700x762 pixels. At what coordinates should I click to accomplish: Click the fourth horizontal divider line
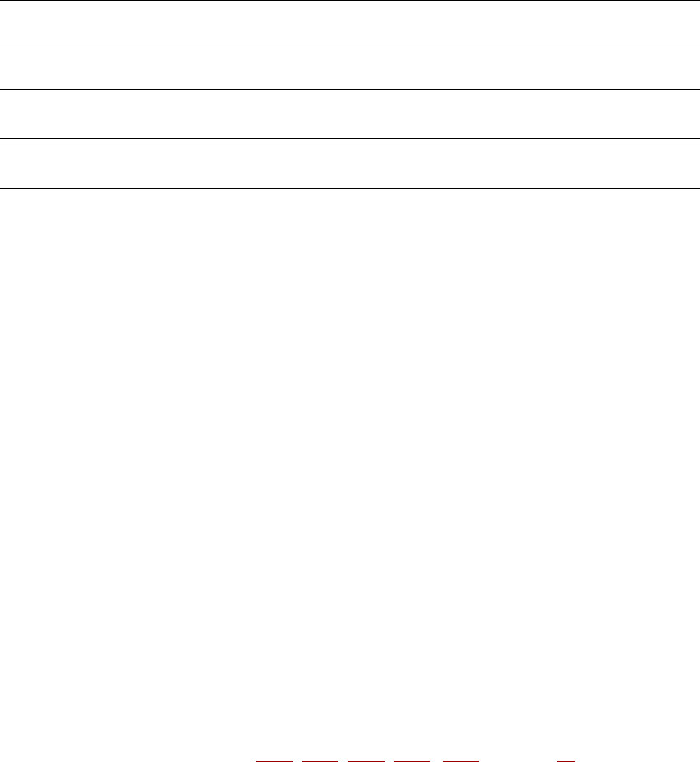350,138
